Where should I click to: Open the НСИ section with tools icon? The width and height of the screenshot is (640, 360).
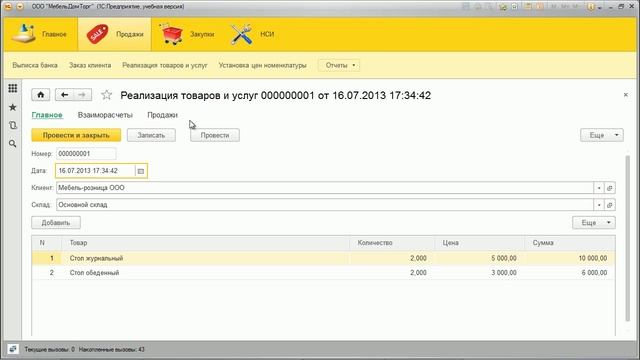(252, 34)
